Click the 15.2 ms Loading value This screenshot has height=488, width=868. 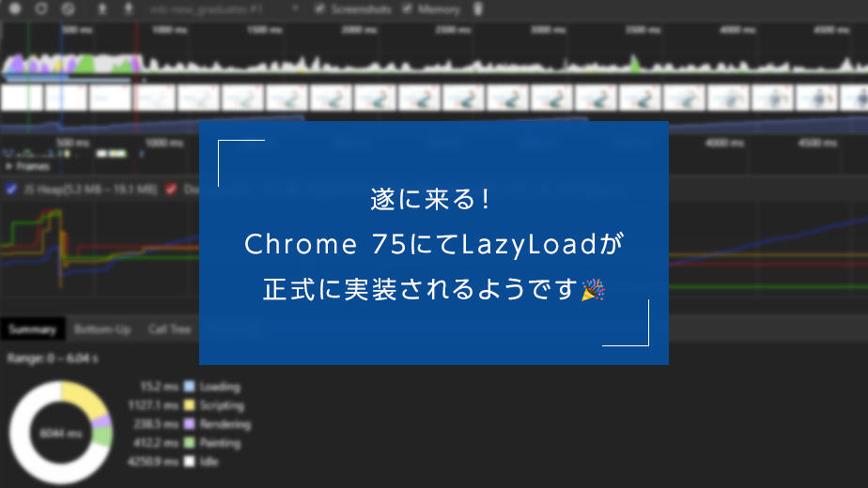tap(159, 387)
